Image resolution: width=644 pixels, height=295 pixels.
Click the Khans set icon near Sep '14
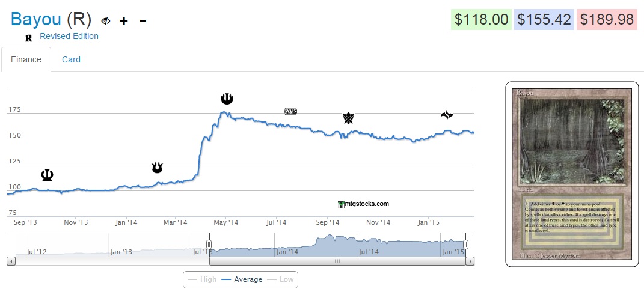[348, 118]
